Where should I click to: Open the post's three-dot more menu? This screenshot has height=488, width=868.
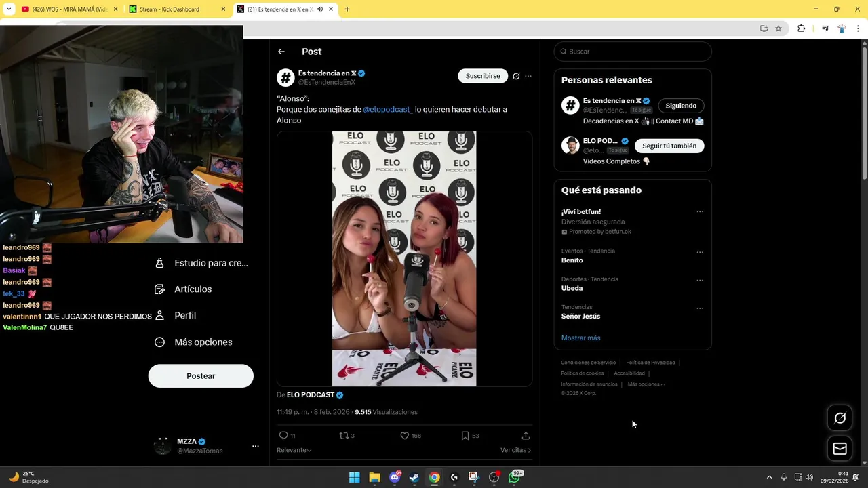[x=528, y=76]
